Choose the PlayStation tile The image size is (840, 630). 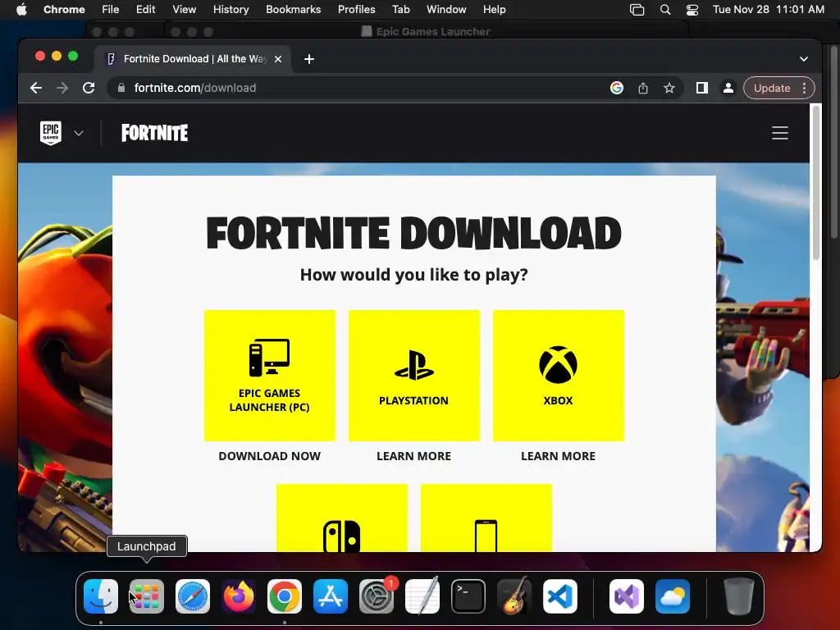414,376
